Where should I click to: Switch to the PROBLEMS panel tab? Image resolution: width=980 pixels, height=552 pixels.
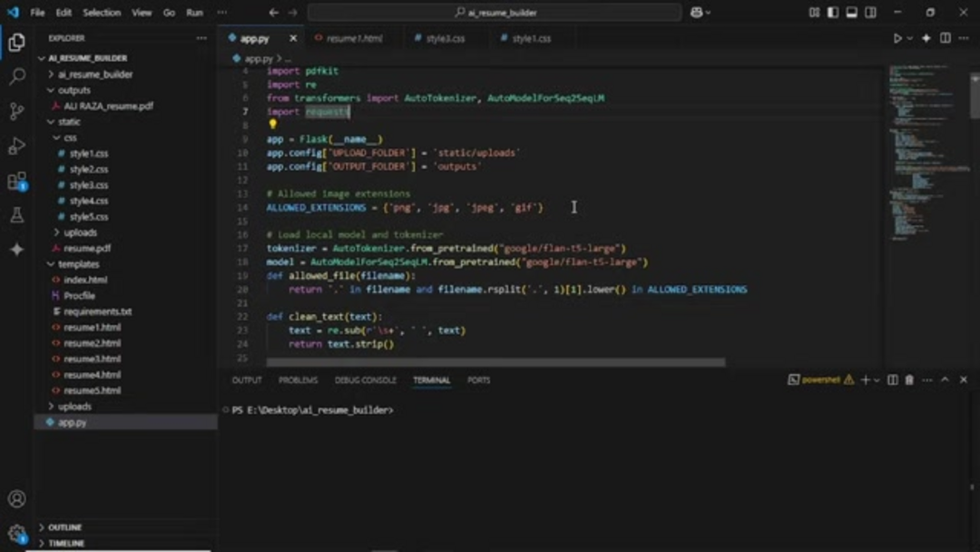(298, 380)
